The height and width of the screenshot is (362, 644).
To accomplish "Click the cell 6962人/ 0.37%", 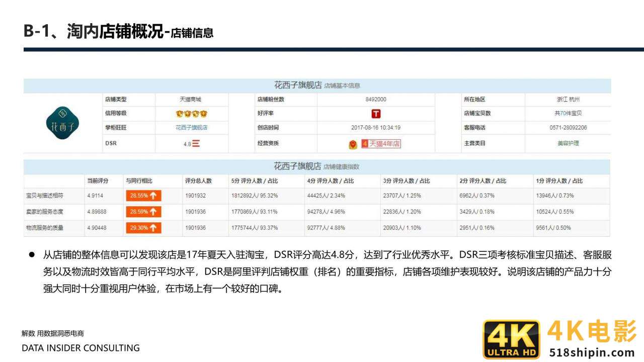I will pyautogui.click(x=477, y=196).
